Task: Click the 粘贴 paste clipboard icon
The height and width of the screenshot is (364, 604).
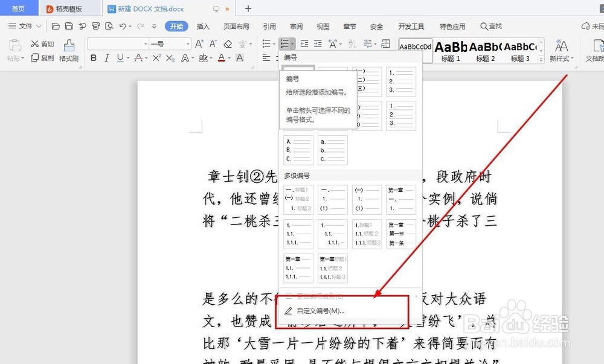Action: [15, 45]
